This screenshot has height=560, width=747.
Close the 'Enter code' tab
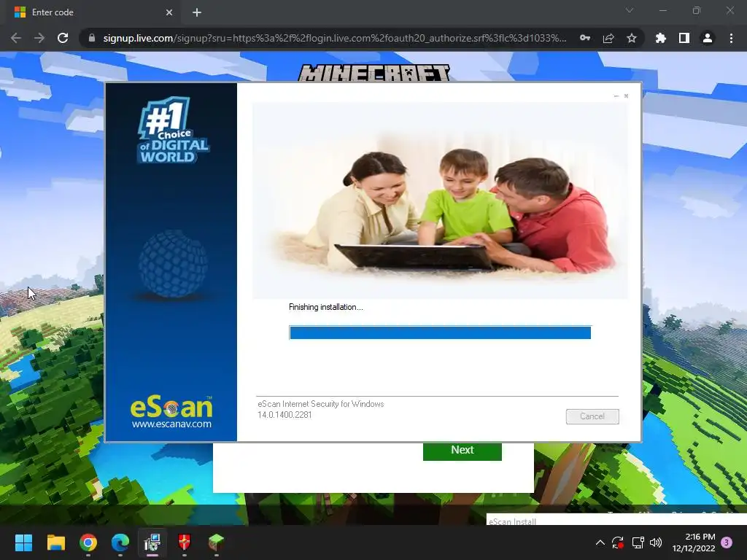(x=169, y=12)
